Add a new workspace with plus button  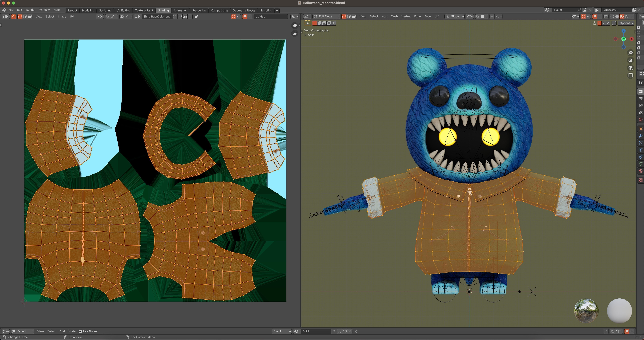tap(277, 10)
